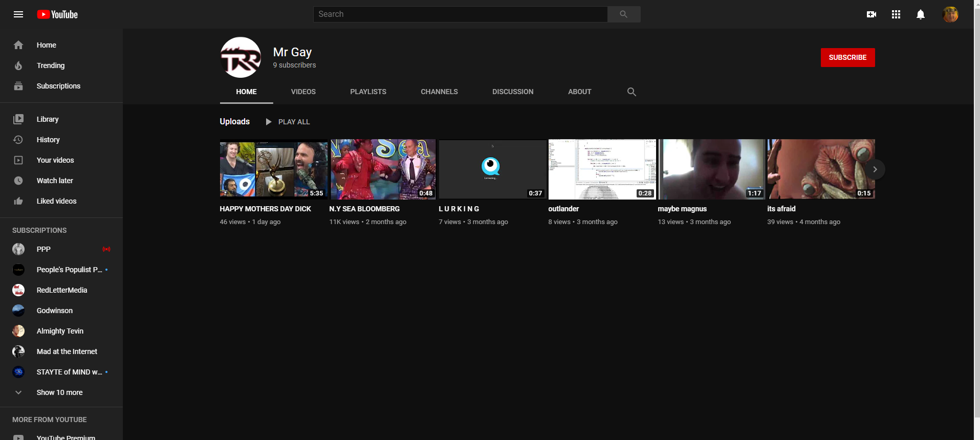Open the YouTube apps grid
This screenshot has width=980, height=440.
pos(896,14)
